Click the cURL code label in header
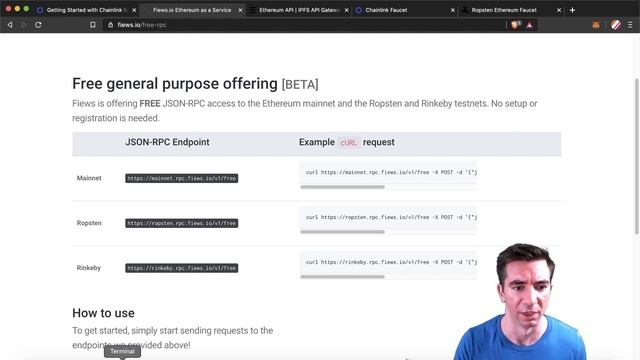 (349, 142)
